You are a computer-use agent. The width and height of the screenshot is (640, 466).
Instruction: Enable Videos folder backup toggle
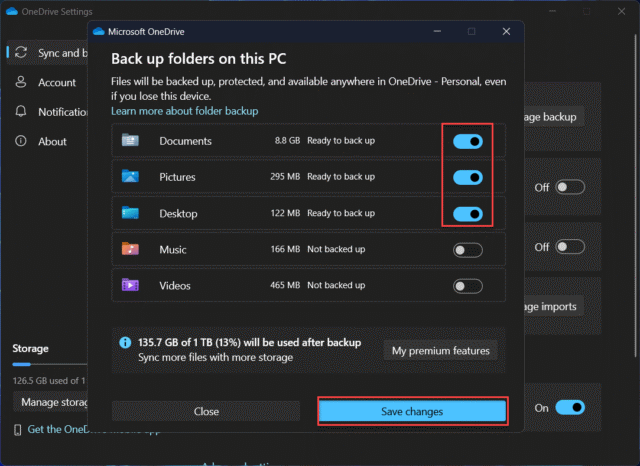tap(468, 286)
